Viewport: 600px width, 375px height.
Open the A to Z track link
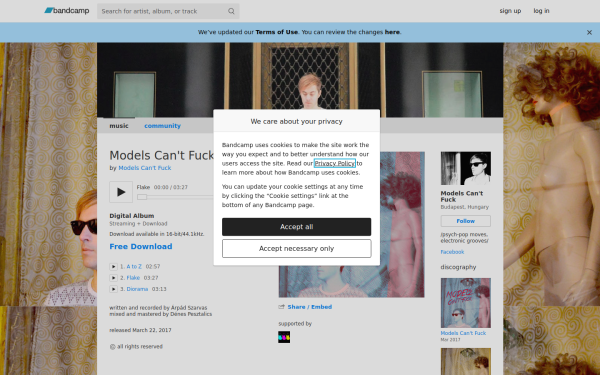tap(134, 267)
